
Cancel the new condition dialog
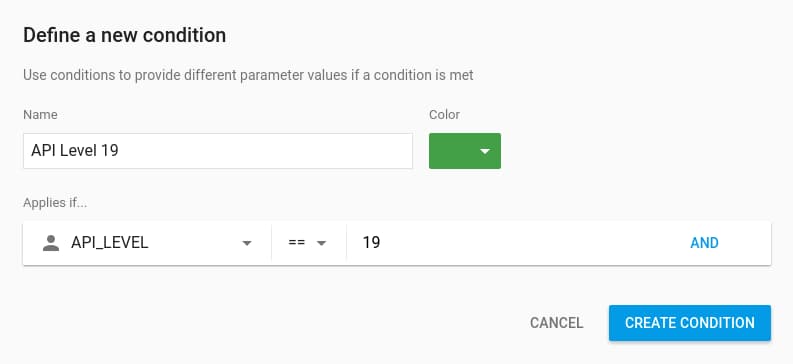click(556, 323)
